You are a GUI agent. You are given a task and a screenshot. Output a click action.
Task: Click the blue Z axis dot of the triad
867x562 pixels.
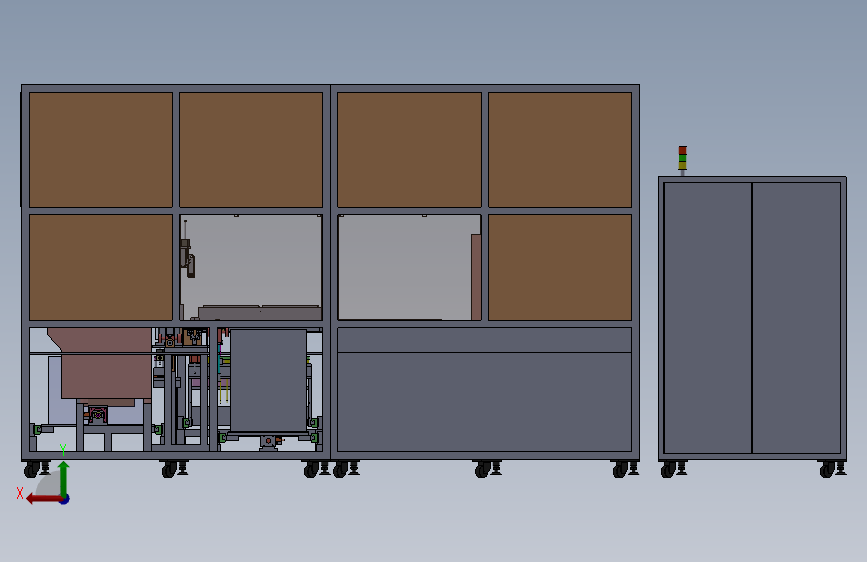(x=65, y=499)
